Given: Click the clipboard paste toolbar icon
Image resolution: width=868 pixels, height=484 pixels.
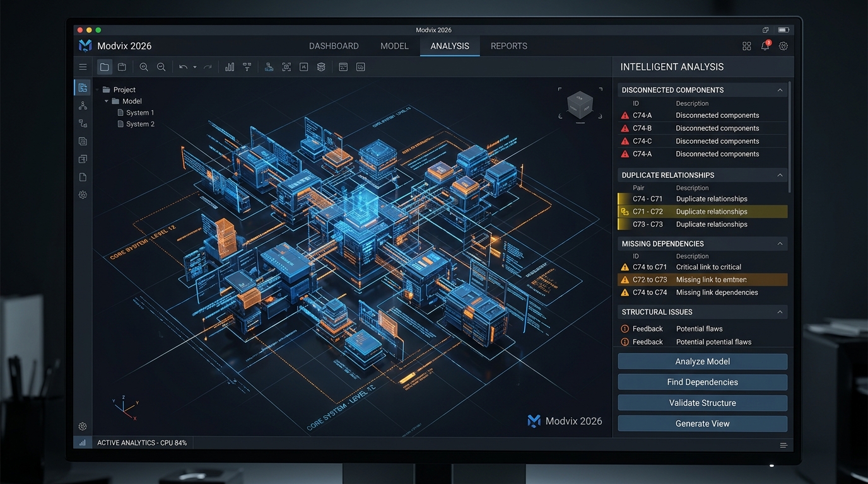Looking at the screenshot, I should [x=122, y=67].
